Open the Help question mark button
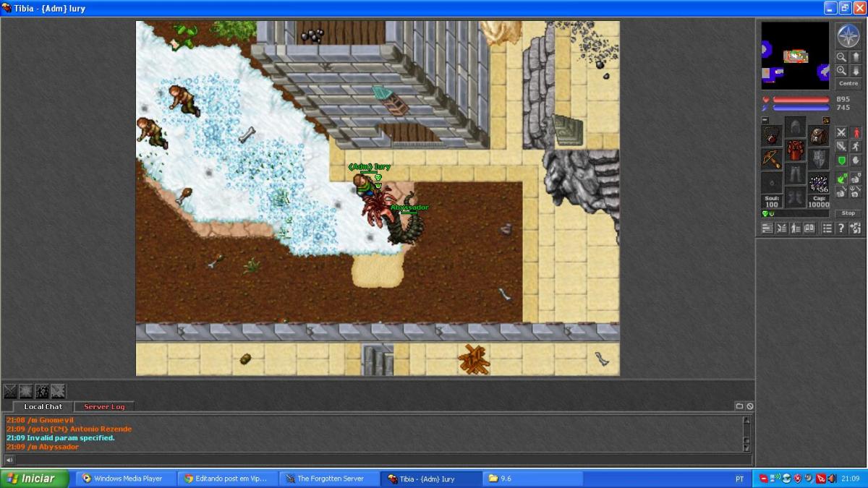The width and height of the screenshot is (868, 488). tap(841, 228)
